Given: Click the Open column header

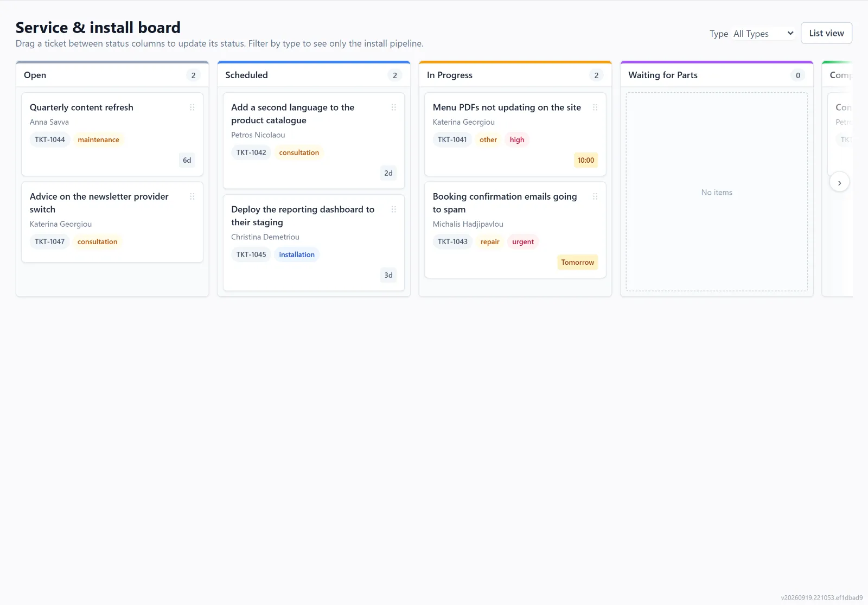Looking at the screenshot, I should click(112, 75).
